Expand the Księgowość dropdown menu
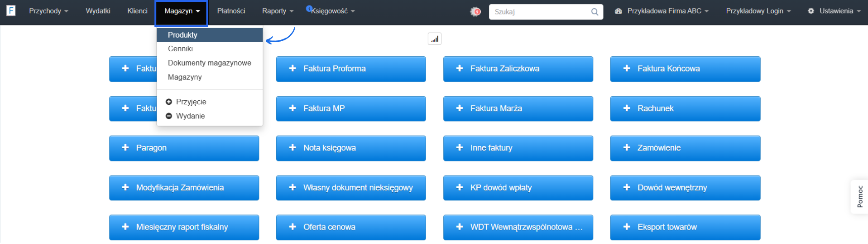Screen dimensions: 868x244 pyautogui.click(x=333, y=11)
